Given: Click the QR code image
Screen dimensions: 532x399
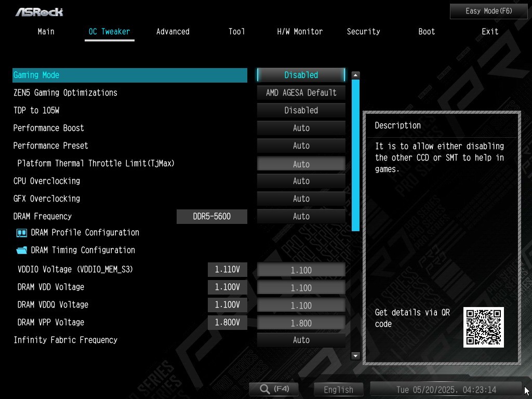Looking at the screenshot, I should (484, 327).
